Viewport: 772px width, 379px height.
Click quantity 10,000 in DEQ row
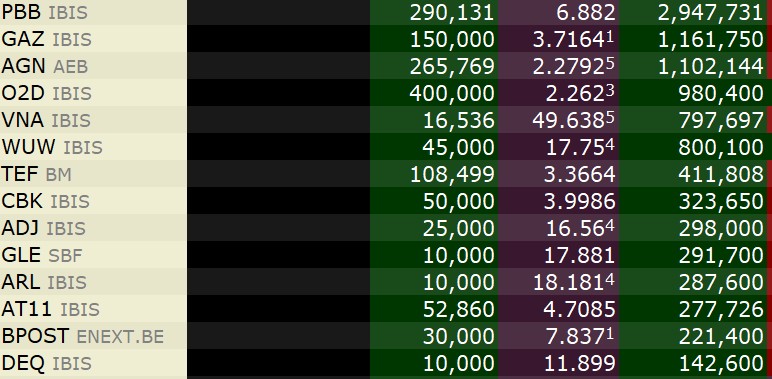pos(458,364)
